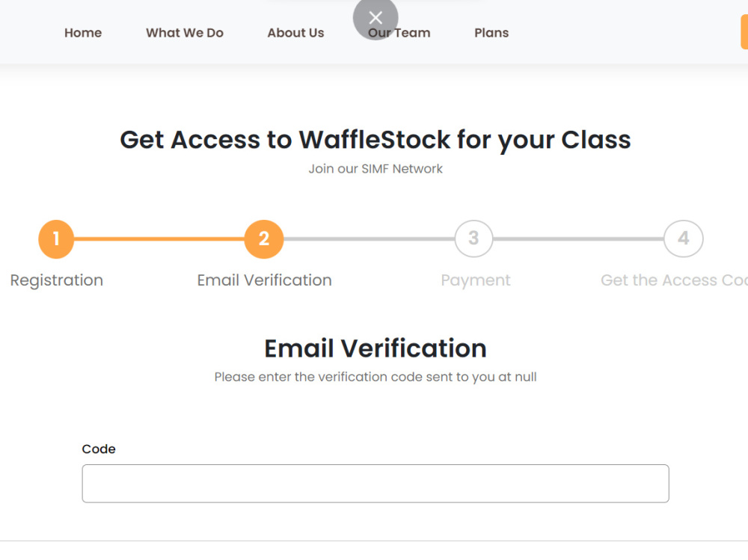Screen dimensions: 748x560
Task: Select step 4 outlined circle
Action: click(683, 239)
